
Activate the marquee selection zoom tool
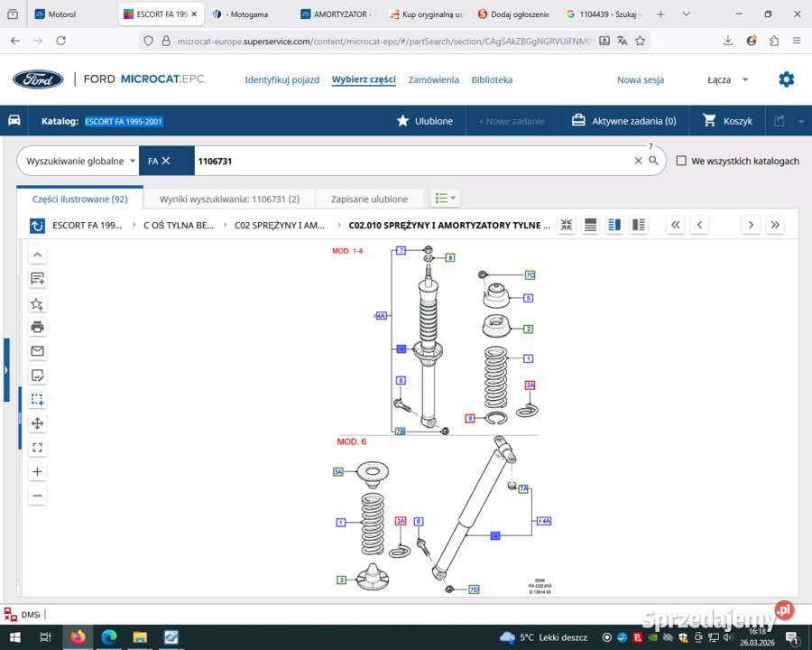click(x=37, y=399)
